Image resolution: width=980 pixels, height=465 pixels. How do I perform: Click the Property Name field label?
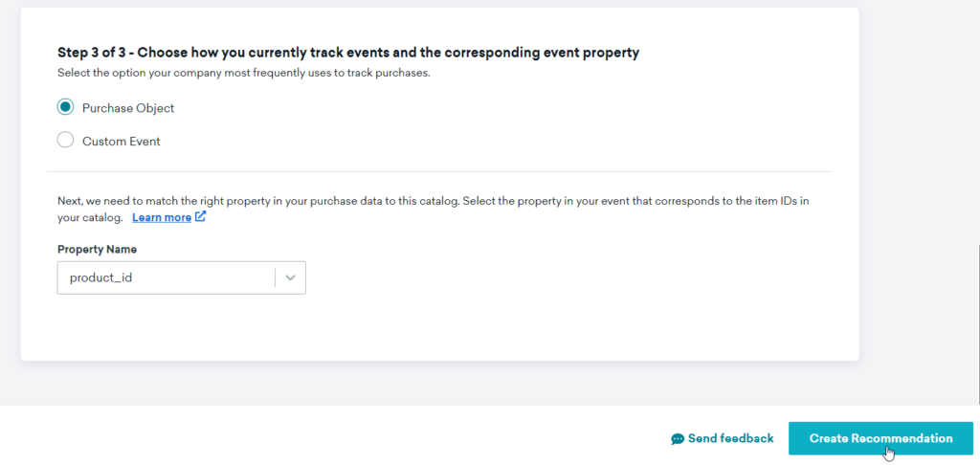click(x=97, y=250)
